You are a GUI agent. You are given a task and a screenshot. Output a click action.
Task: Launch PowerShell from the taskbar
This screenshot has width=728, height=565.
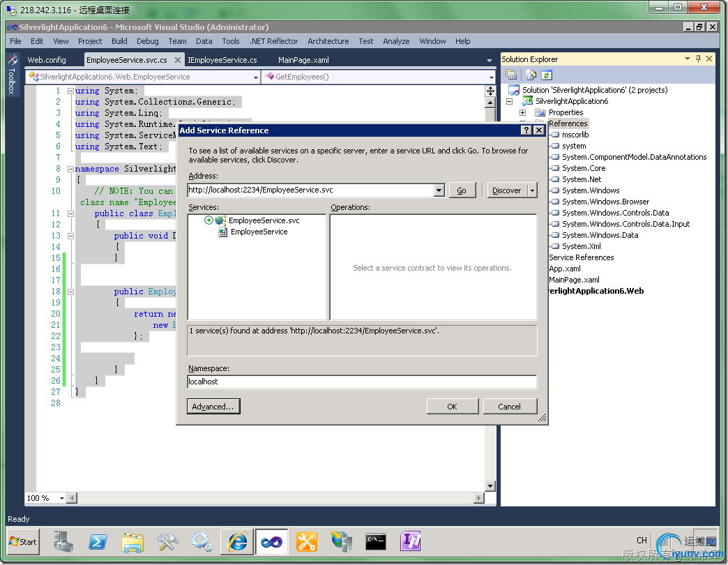click(98, 541)
